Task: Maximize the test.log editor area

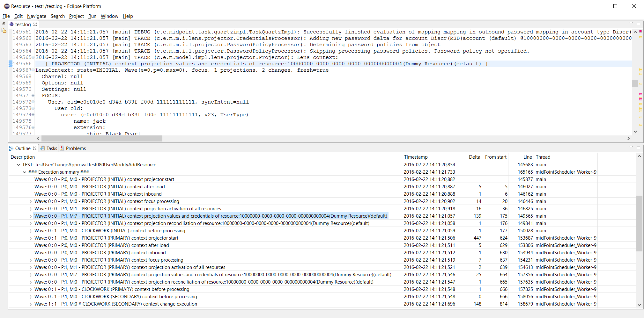Action: tap(639, 23)
